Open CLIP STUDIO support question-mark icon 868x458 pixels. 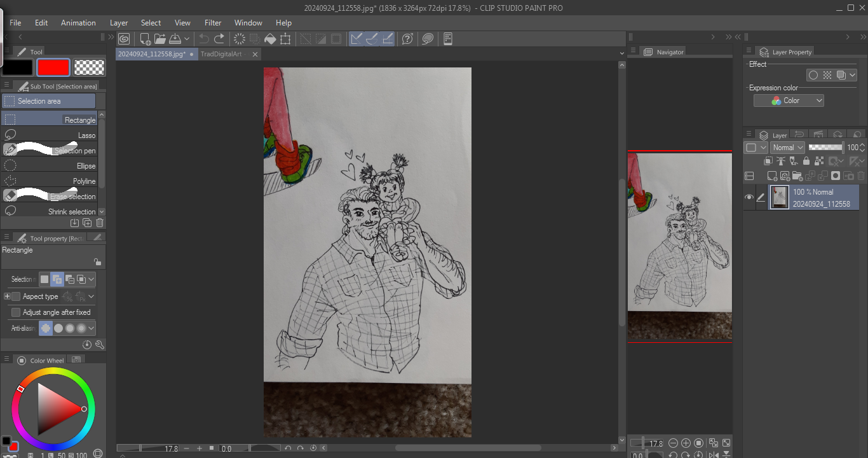point(408,39)
